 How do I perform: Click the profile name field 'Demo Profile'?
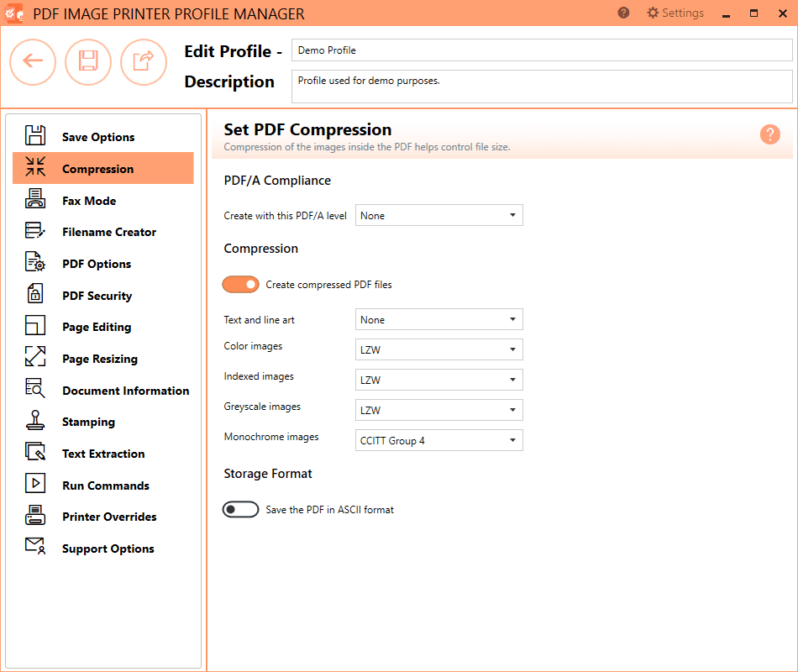(542, 50)
